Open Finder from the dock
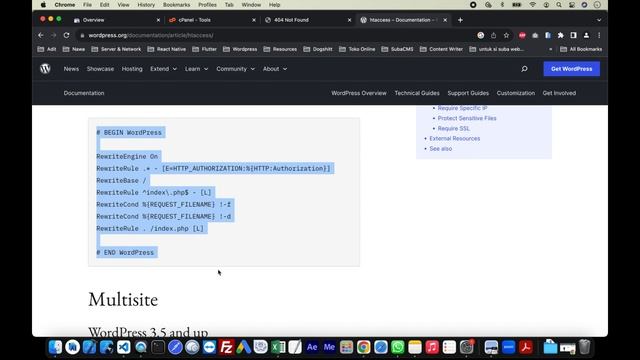640x360 pixels. 55,347
